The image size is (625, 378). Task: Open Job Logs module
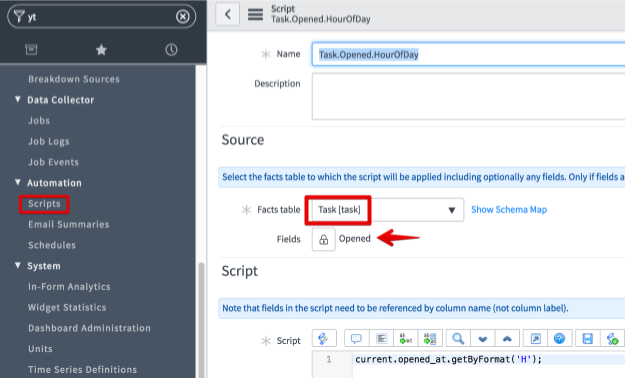[x=49, y=141]
